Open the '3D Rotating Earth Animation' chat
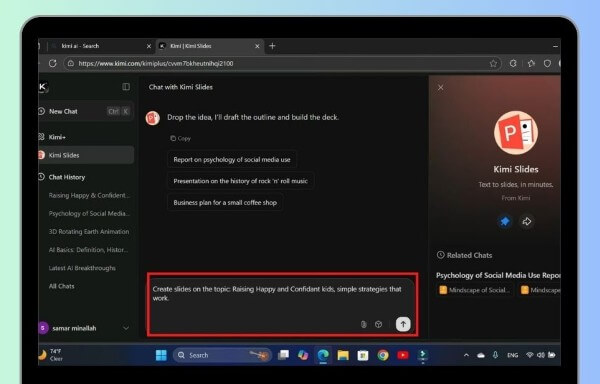 [x=89, y=231]
